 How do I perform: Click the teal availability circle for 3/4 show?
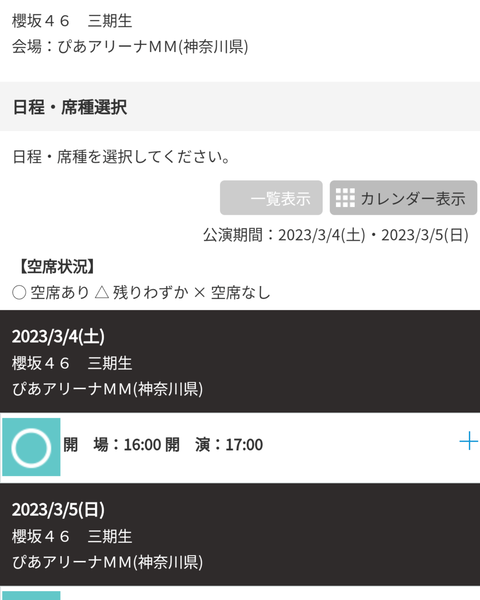[31, 447]
